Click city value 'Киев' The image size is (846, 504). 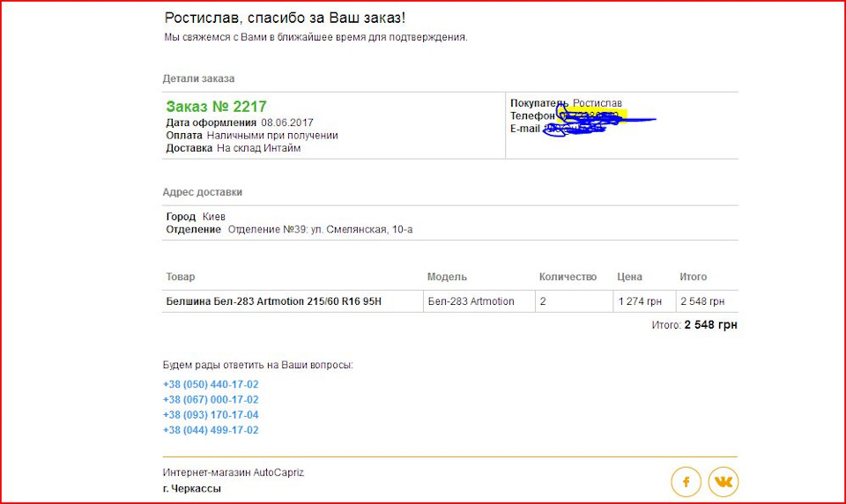coord(213,217)
